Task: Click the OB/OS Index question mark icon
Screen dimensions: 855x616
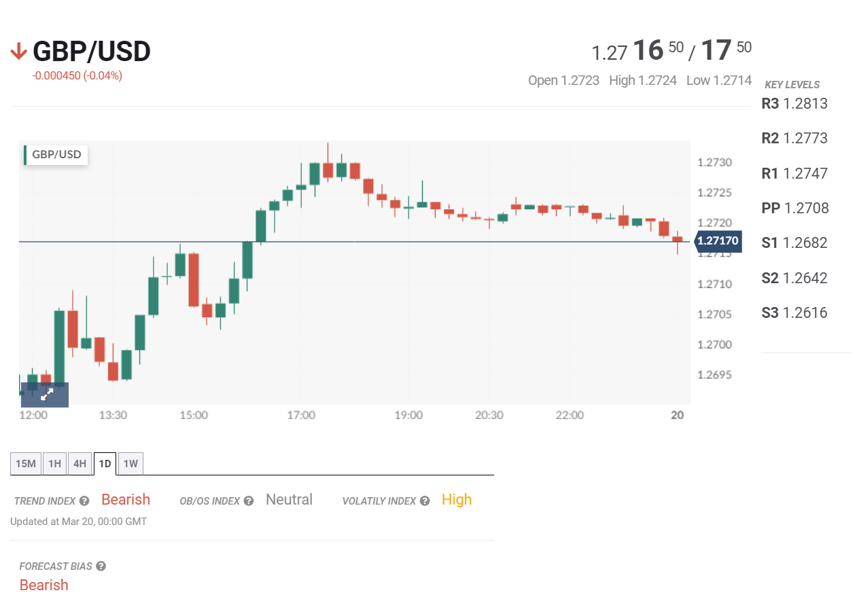Action: [249, 501]
